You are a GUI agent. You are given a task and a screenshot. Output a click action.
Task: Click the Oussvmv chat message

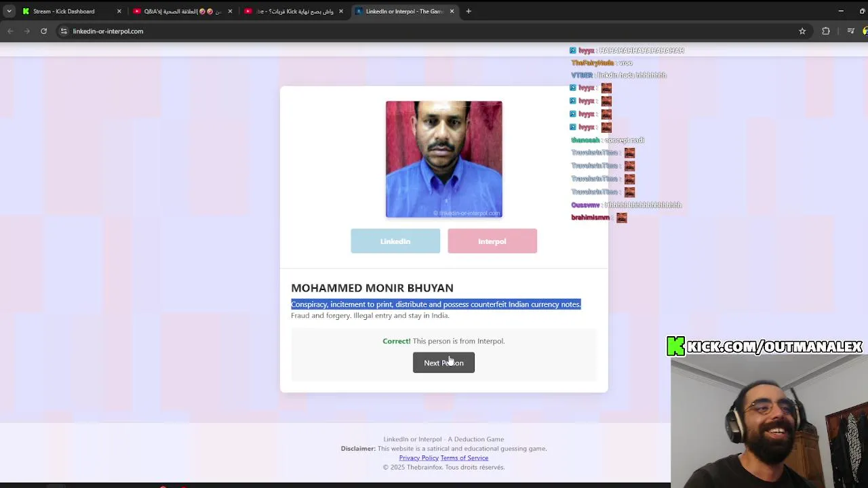pos(626,205)
